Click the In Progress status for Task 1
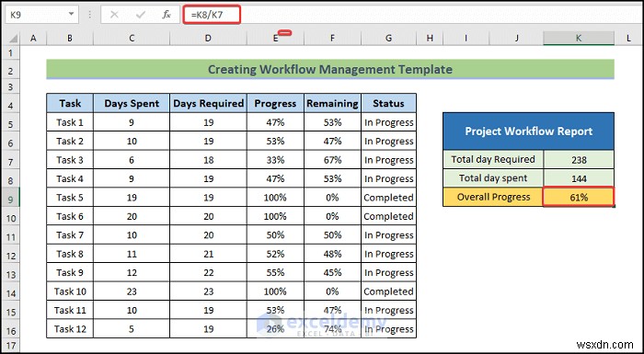 (x=388, y=122)
